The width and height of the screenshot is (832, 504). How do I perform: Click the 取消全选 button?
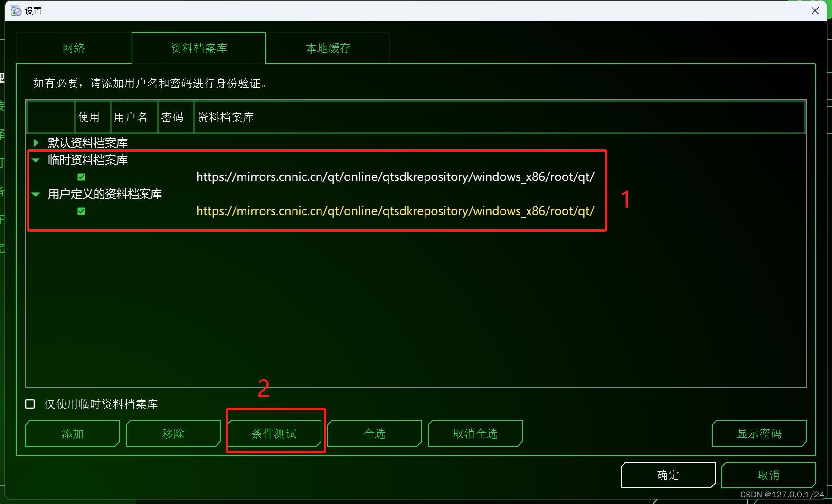click(475, 433)
